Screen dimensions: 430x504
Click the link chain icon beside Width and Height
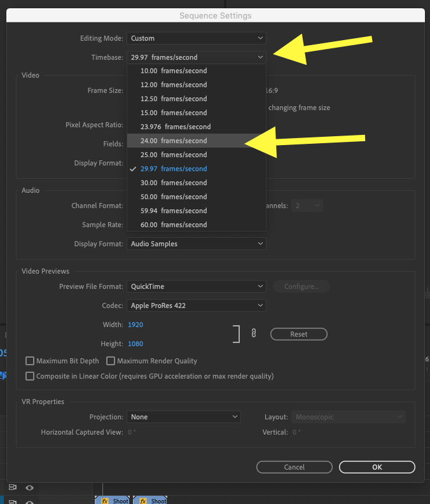(254, 333)
